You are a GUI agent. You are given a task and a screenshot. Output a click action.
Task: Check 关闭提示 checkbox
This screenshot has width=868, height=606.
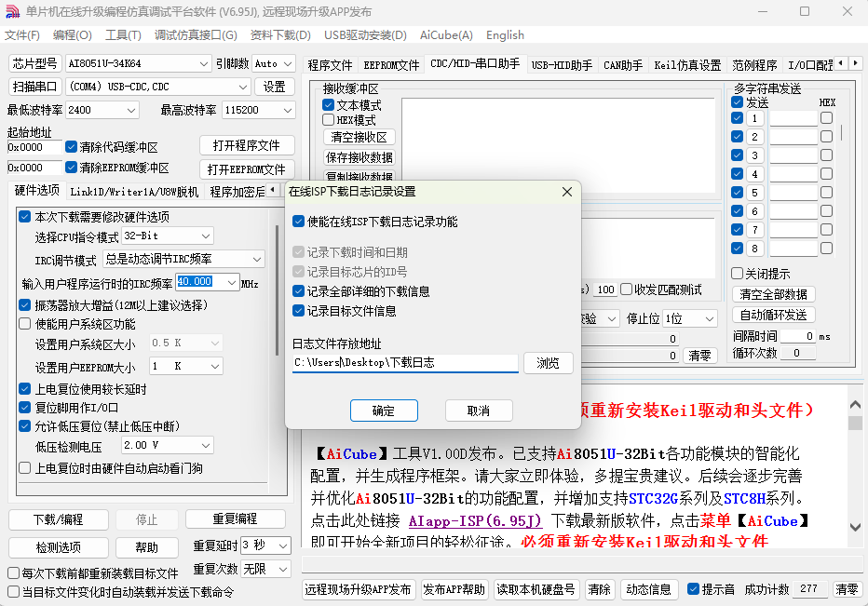tap(737, 274)
